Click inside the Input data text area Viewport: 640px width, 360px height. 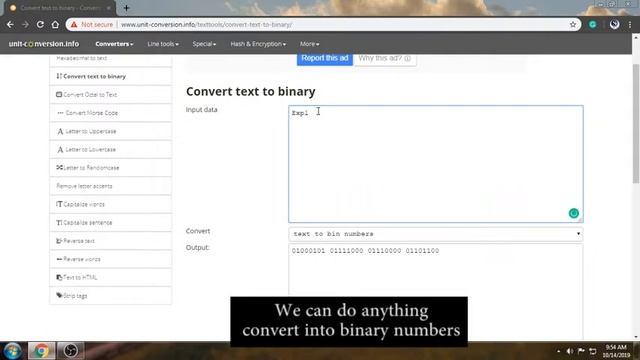coord(436,164)
